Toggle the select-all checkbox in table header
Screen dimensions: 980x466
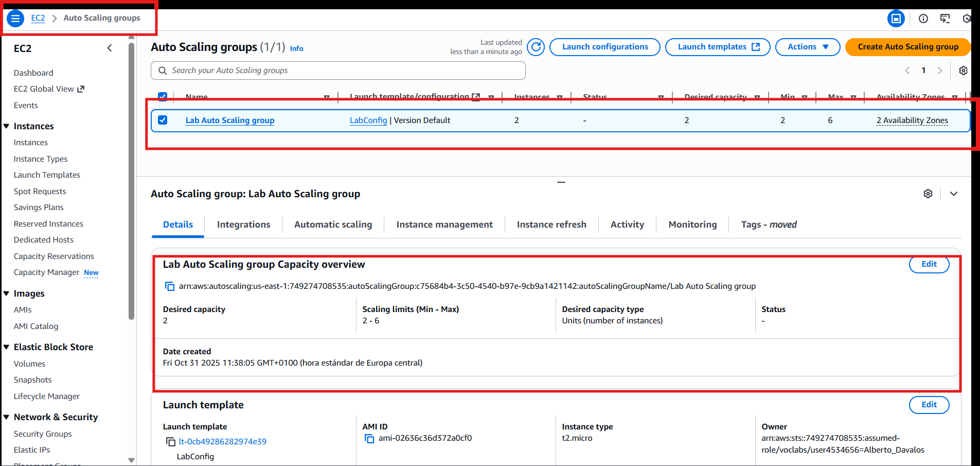tap(163, 96)
